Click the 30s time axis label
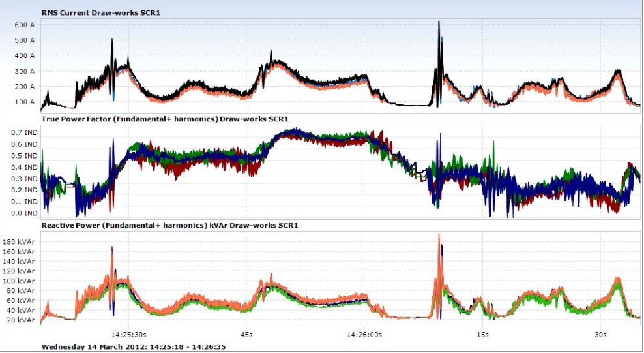Image resolution: width=644 pixels, height=353 pixels. tap(600, 335)
